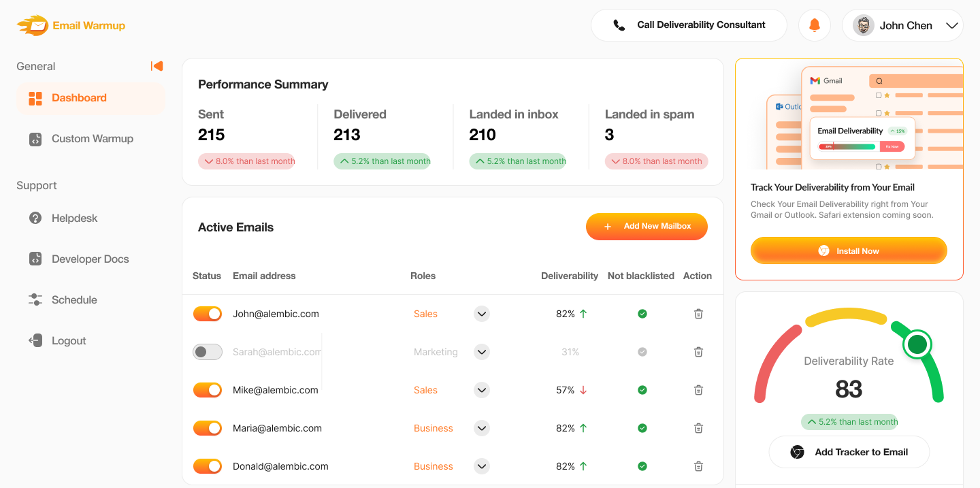This screenshot has height=488, width=980.
Task: Turn off the Maria@alembic.com status toggle
Action: [x=208, y=428]
